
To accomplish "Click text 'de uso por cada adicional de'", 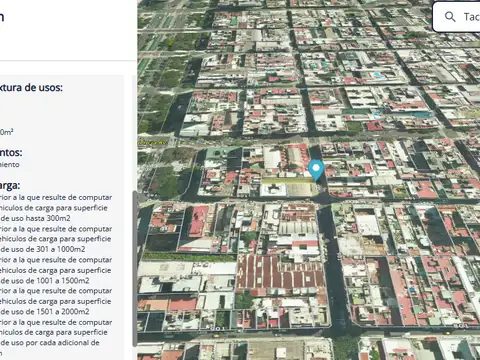I will [x=50, y=343].
